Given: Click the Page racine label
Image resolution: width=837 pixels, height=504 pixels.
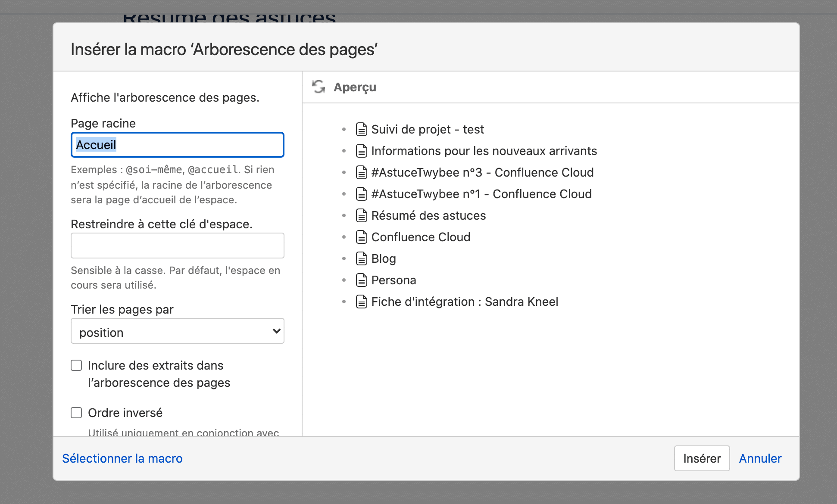Looking at the screenshot, I should tap(103, 123).
